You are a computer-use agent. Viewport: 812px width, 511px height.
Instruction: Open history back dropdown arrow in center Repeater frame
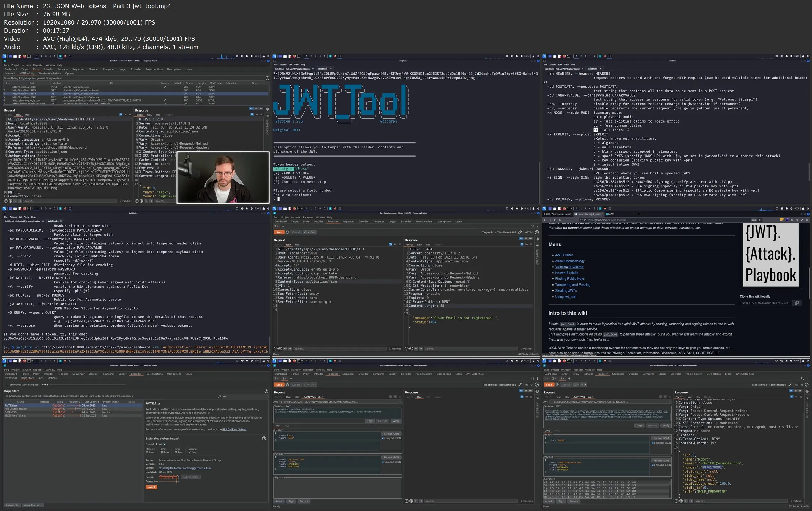pos(307,232)
